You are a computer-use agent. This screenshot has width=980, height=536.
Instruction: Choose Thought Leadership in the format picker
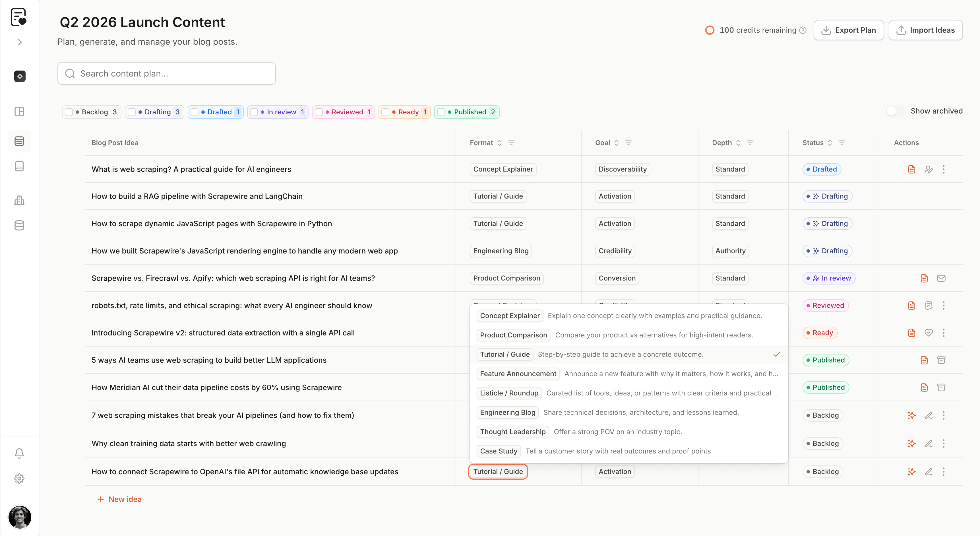click(x=512, y=431)
